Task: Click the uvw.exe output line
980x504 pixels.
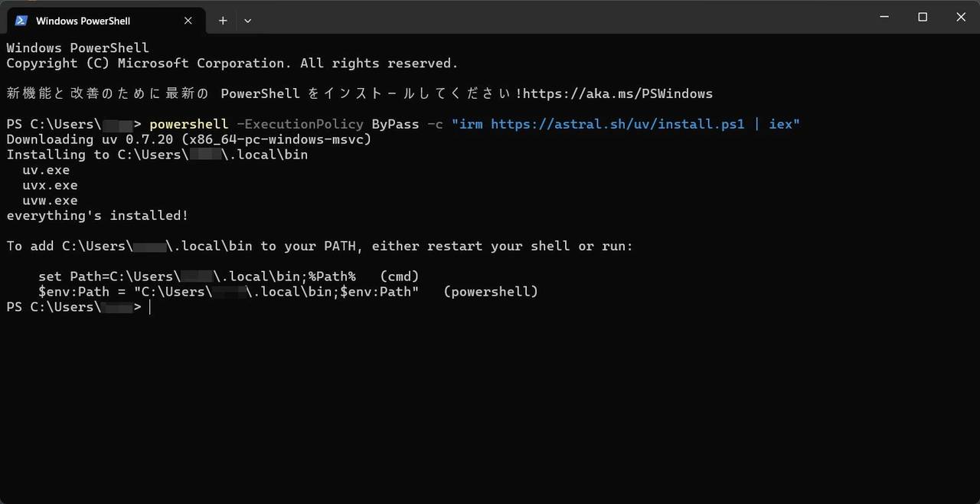Action: pyautogui.click(x=50, y=201)
